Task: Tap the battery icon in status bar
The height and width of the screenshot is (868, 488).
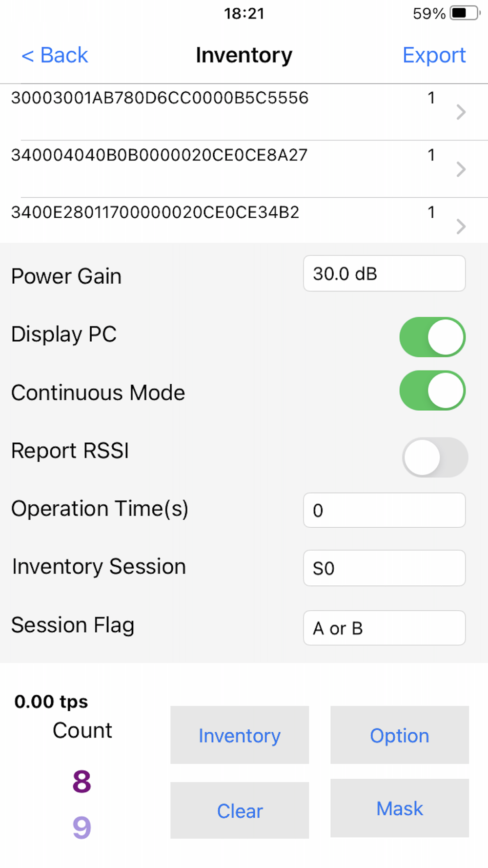Action: (x=466, y=13)
